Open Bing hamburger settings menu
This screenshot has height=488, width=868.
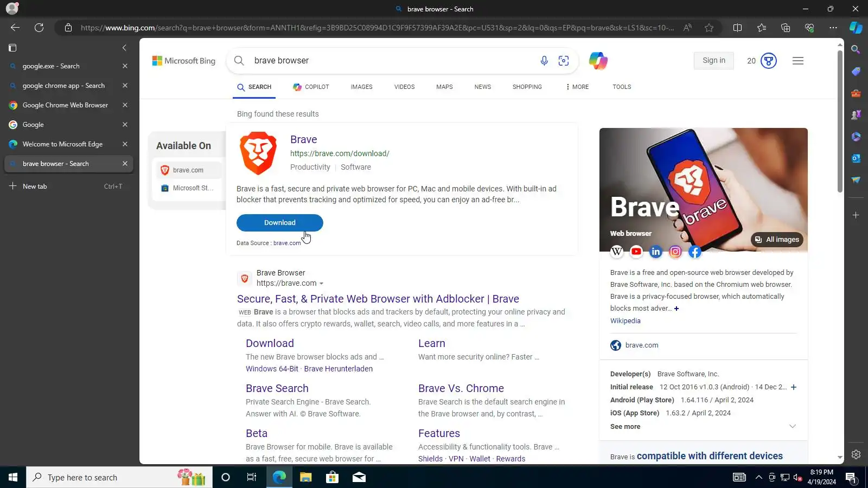798,61
